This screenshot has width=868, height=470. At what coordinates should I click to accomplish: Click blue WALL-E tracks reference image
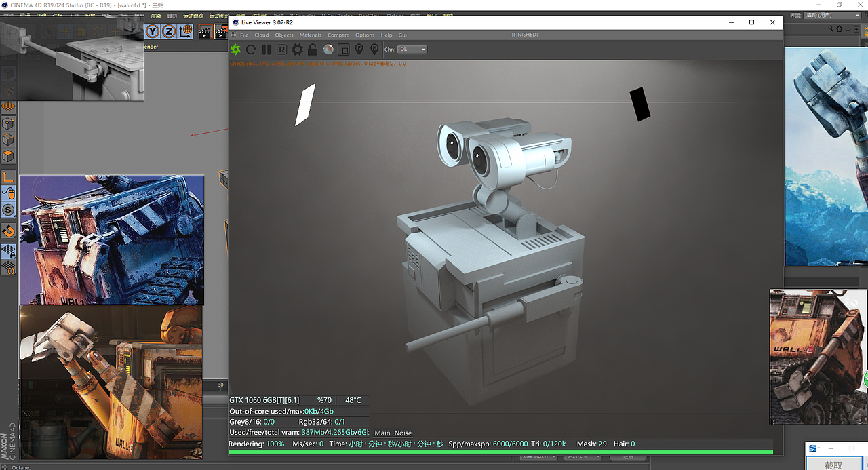112,240
